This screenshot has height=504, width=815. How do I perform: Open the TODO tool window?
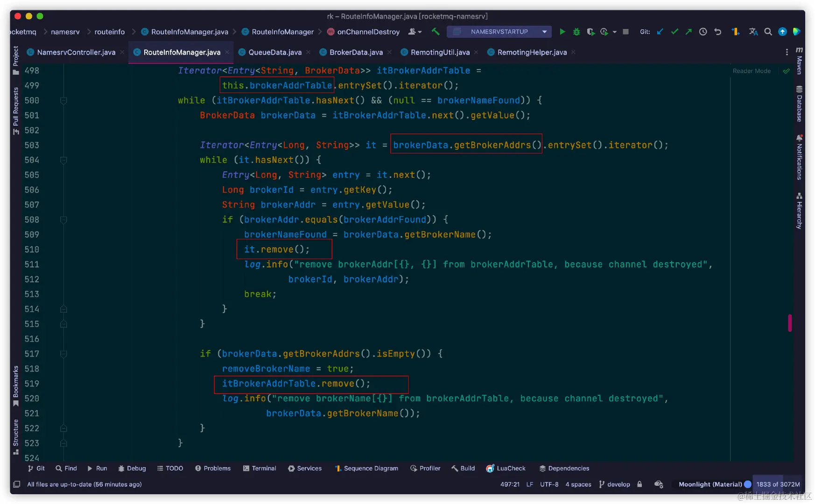(170, 469)
